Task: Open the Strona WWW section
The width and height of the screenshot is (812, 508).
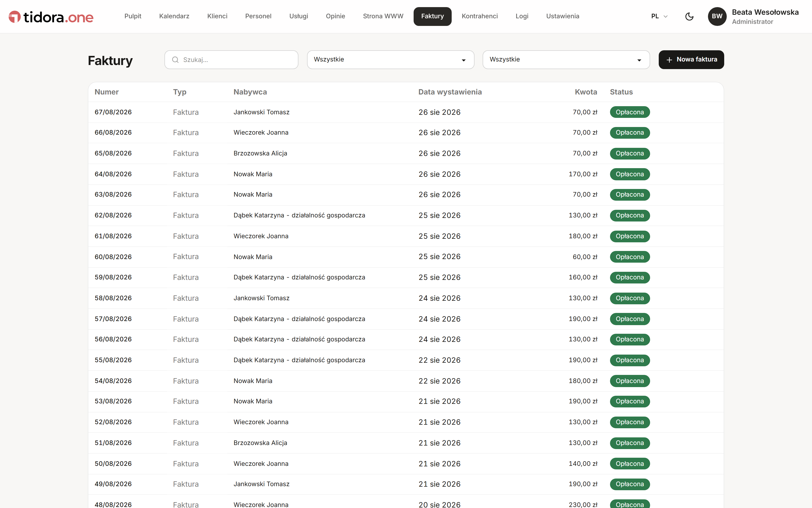Action: pyautogui.click(x=383, y=17)
